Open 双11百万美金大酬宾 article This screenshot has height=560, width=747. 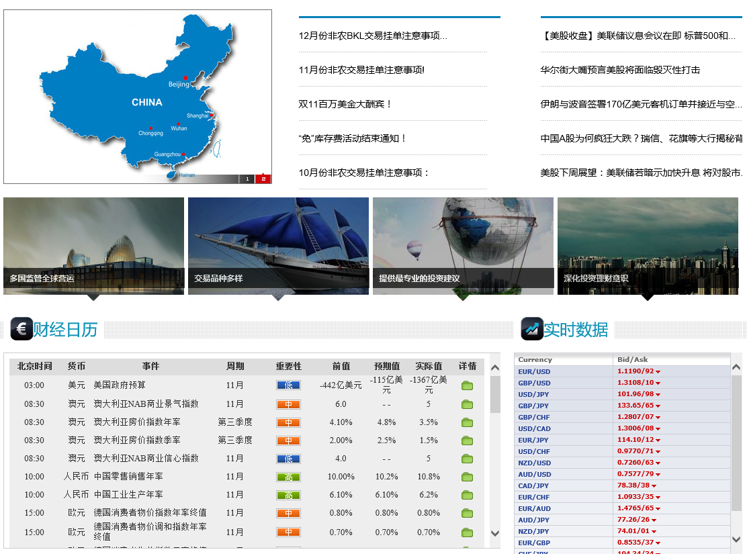[x=345, y=104]
